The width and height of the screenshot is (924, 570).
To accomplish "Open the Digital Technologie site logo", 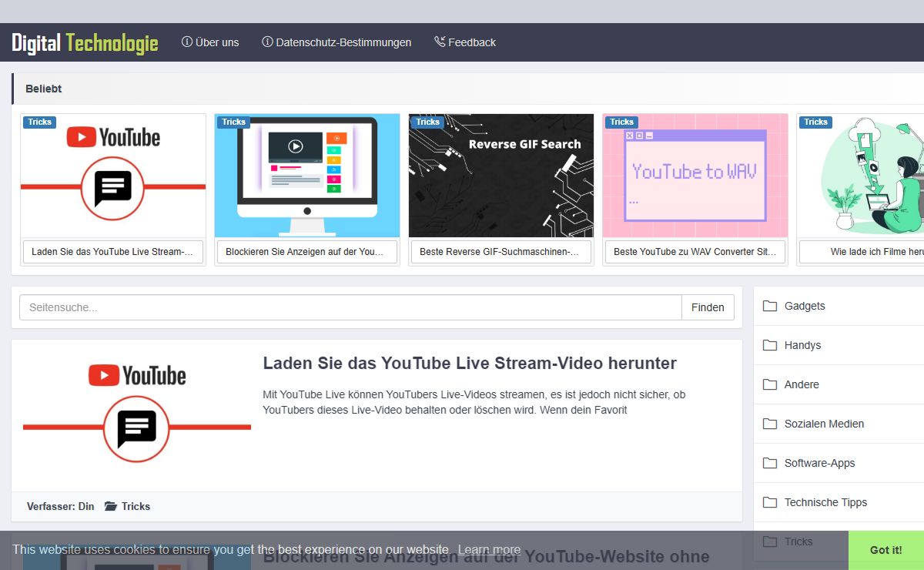I will tap(85, 42).
